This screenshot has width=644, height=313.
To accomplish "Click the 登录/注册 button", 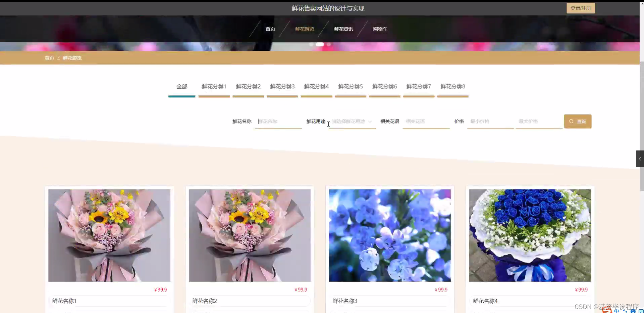I will tap(581, 8).
